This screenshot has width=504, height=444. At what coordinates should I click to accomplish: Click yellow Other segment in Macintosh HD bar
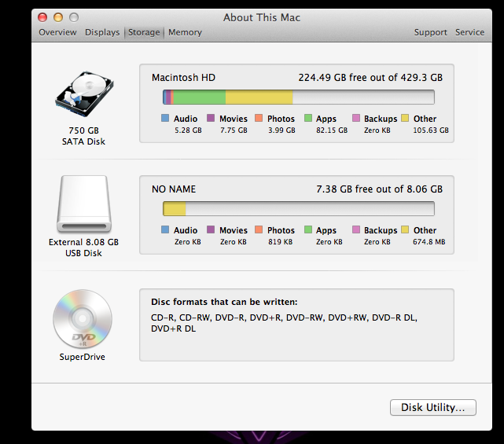259,97
